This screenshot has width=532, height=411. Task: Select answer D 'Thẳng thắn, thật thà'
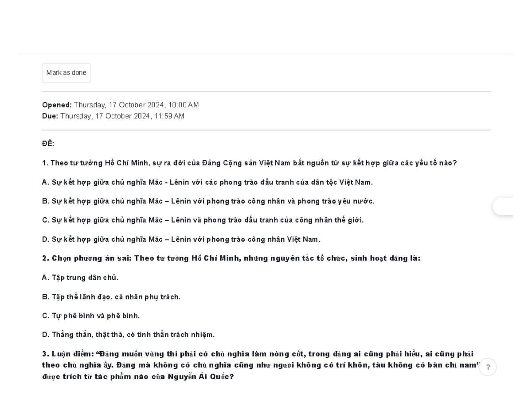pyautogui.click(x=128, y=335)
